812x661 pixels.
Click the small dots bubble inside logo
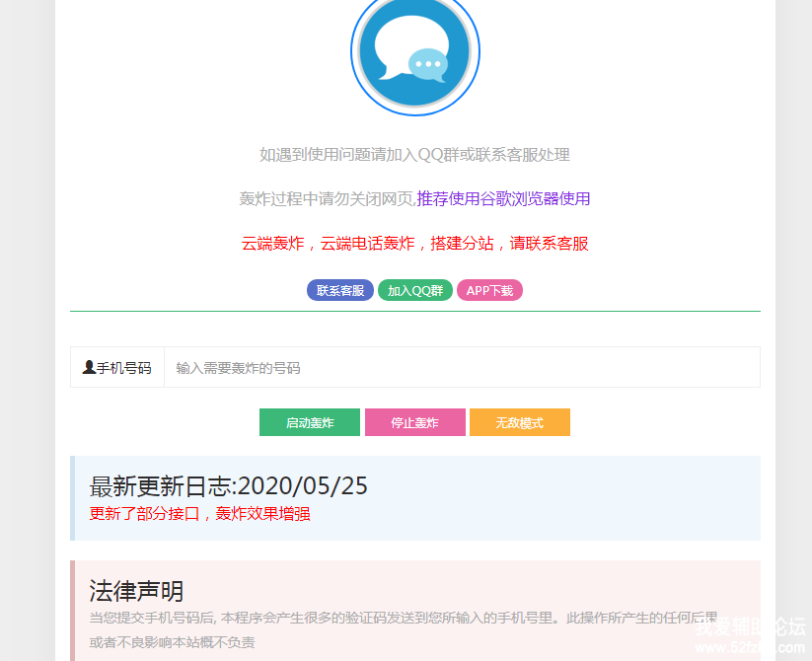(427, 65)
